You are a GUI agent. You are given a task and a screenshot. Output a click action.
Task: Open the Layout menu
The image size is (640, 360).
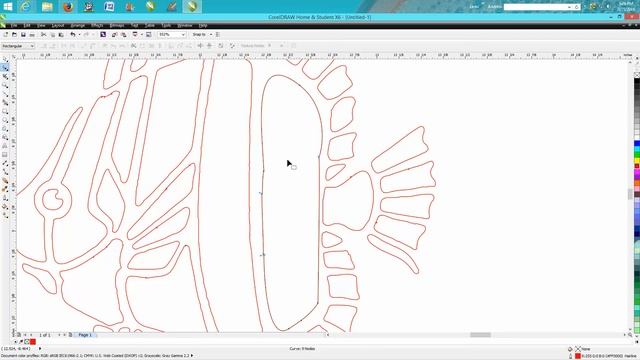58,25
